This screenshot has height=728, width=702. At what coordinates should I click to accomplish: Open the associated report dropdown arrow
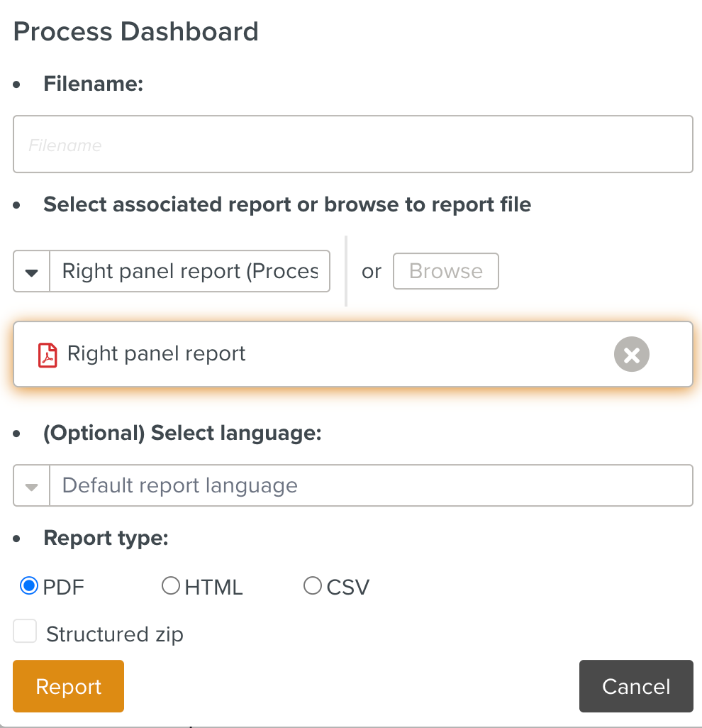pyautogui.click(x=32, y=272)
